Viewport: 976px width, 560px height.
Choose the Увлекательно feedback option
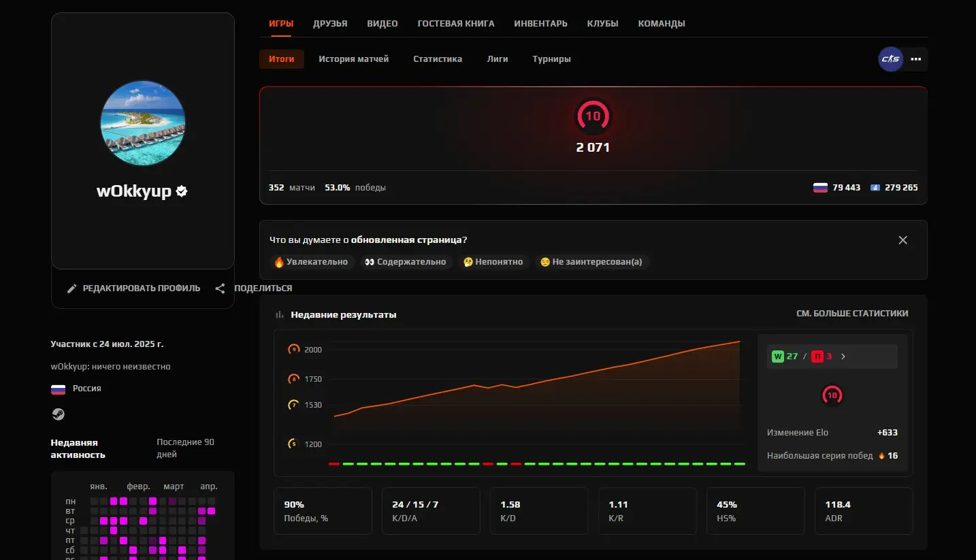tap(311, 262)
